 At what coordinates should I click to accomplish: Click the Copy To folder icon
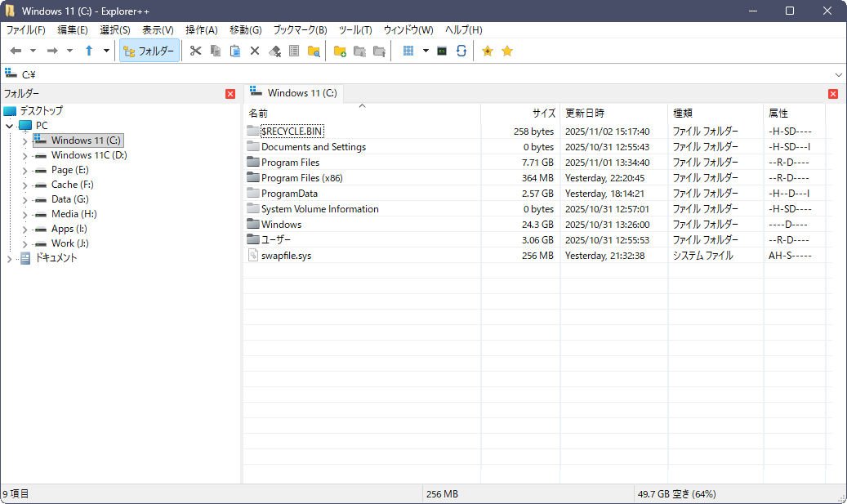(359, 51)
